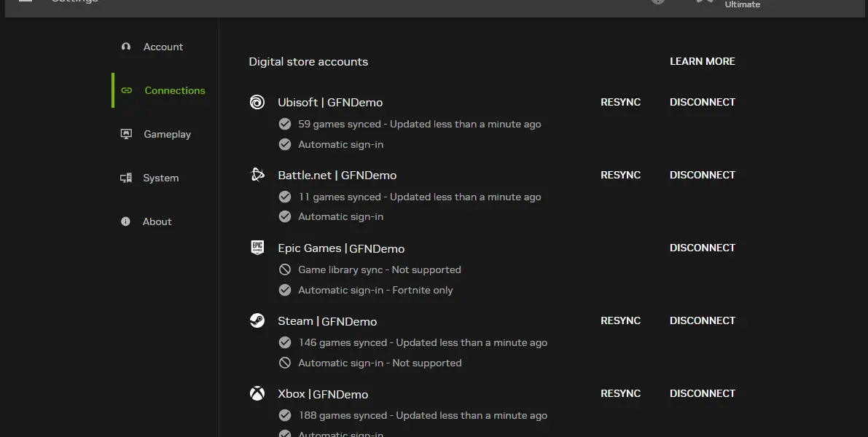Resync the Xbox game library

(x=620, y=393)
